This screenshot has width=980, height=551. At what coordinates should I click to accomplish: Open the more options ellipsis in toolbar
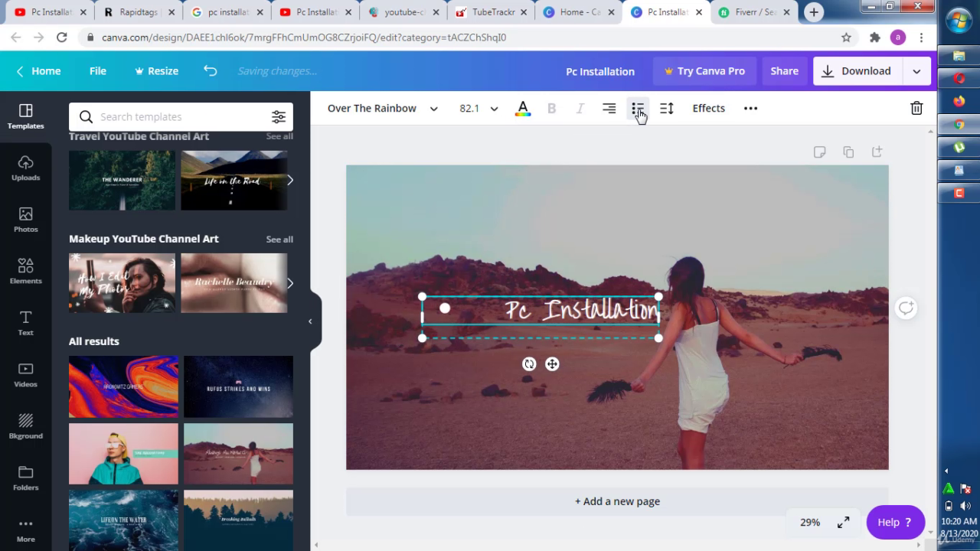click(750, 109)
